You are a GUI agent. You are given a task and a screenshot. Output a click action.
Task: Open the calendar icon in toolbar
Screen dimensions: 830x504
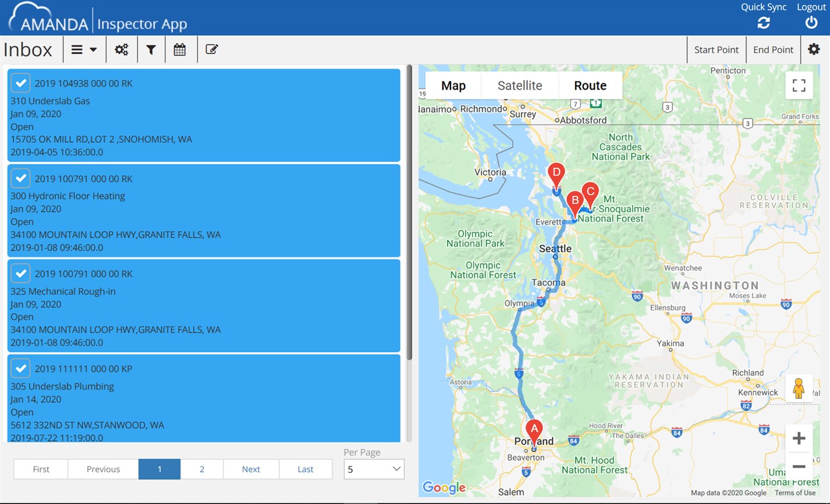tap(180, 49)
